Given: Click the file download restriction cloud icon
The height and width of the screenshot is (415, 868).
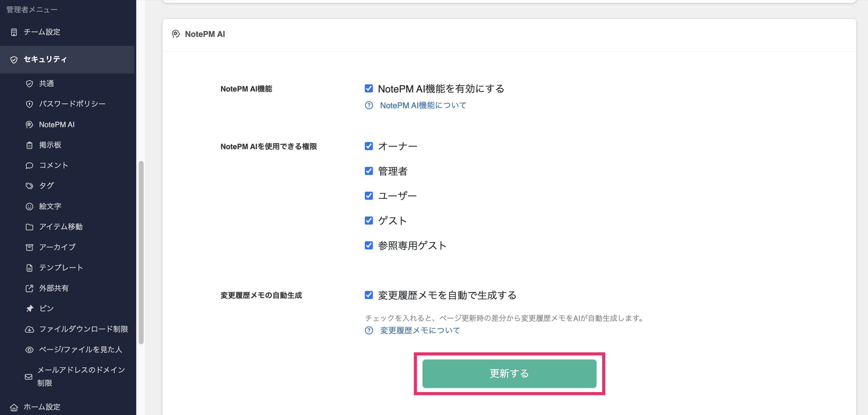Looking at the screenshot, I should coord(29,329).
